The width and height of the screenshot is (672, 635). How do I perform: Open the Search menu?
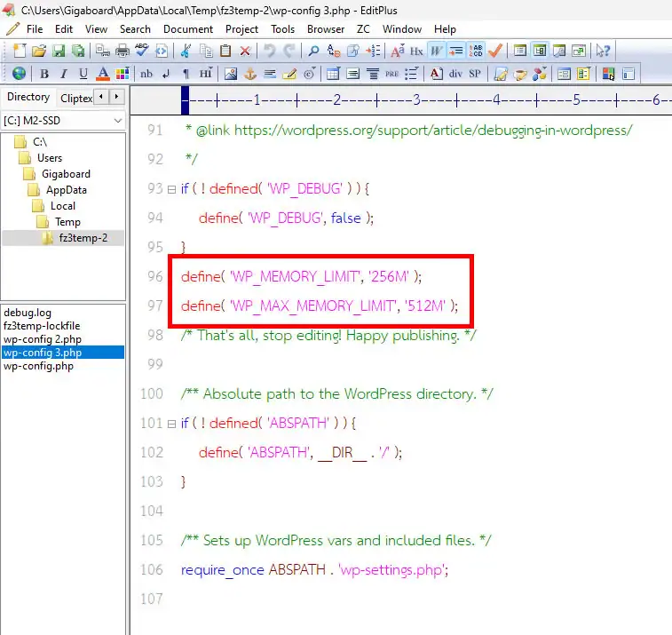[135, 29]
